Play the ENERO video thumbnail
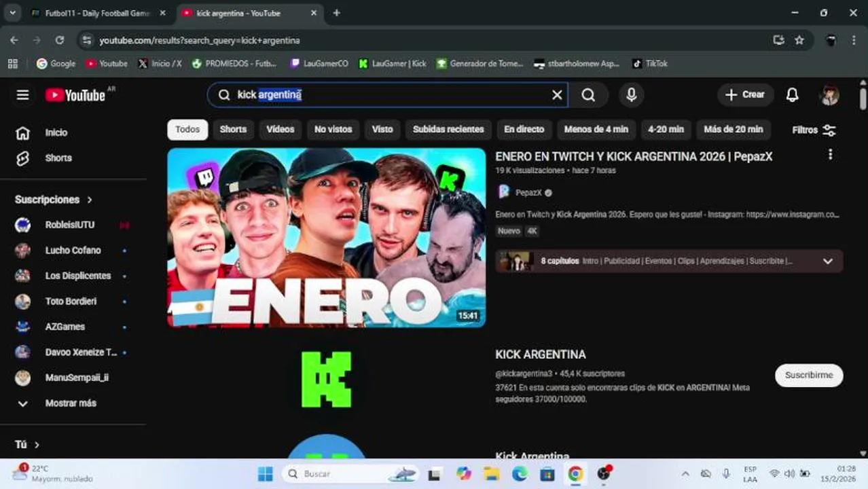 pos(327,238)
